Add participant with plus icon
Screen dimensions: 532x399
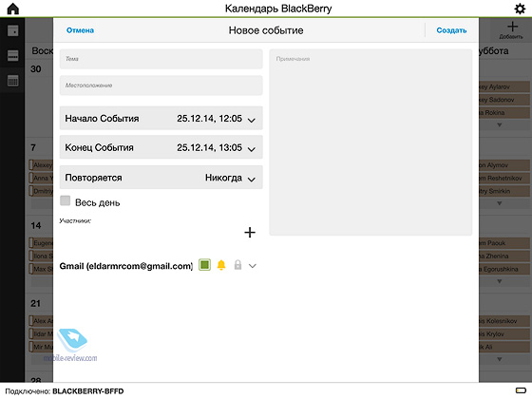(250, 233)
